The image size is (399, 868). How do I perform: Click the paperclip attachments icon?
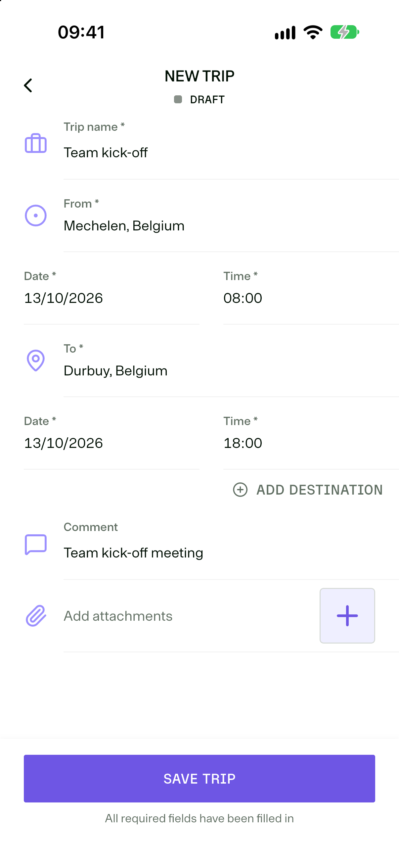pyautogui.click(x=36, y=616)
